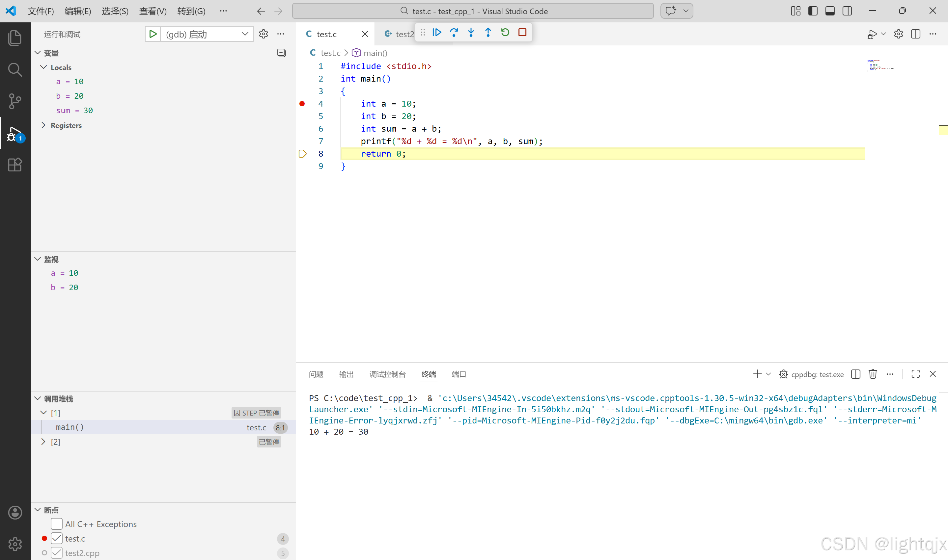This screenshot has width=948, height=560.
Task: Disable the test2.cpp breakpoint checkbox
Action: point(57,552)
